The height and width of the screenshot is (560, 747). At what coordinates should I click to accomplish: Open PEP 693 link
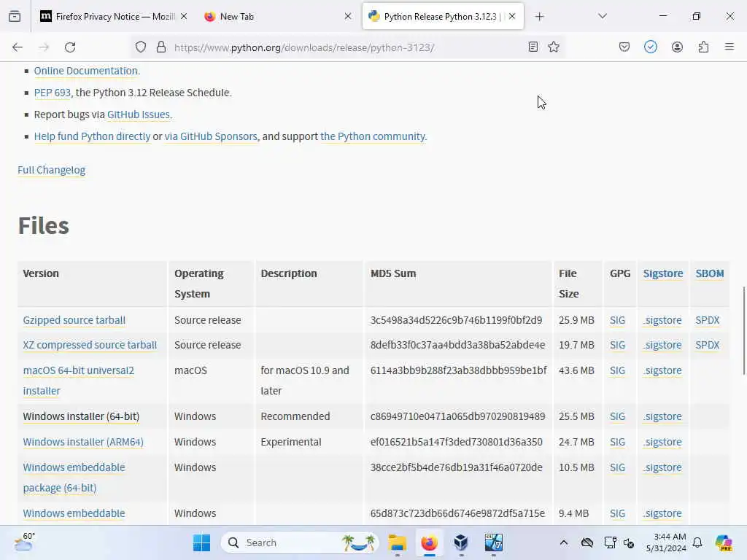click(53, 93)
